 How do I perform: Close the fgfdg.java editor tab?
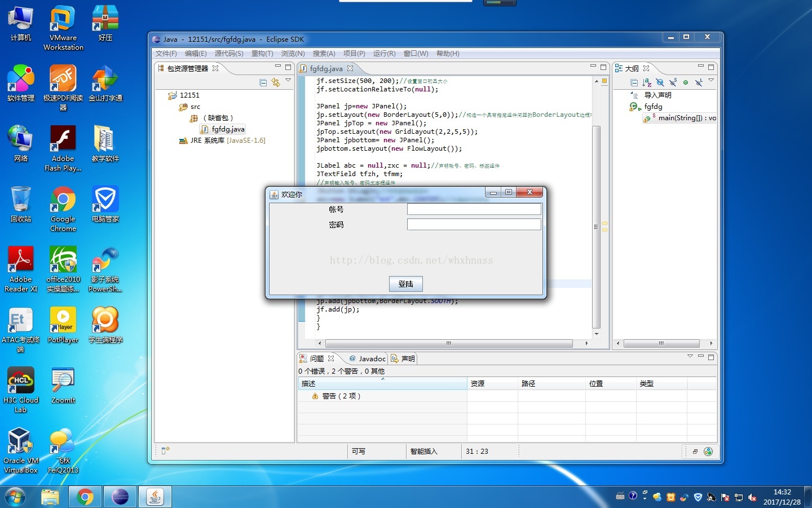click(350, 68)
